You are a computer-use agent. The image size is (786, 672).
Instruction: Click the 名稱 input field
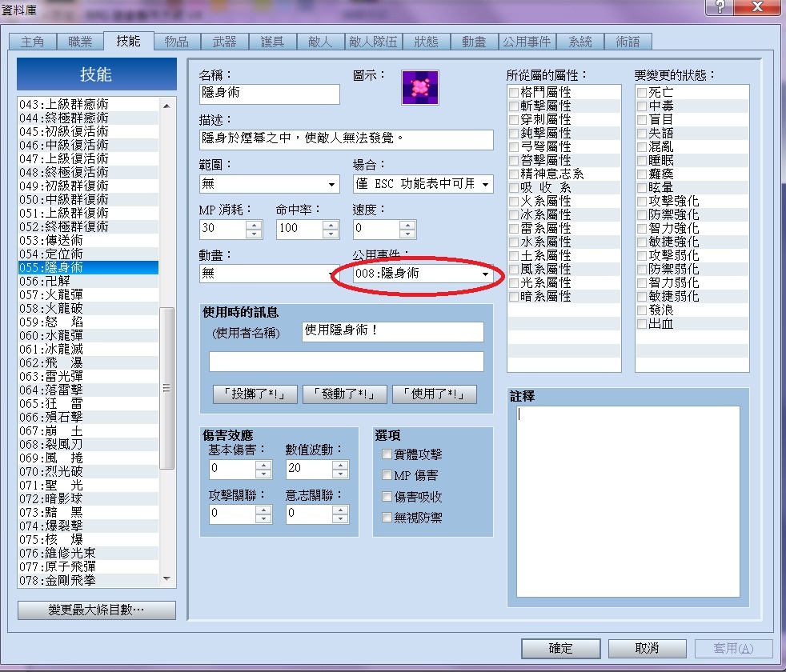click(x=269, y=94)
